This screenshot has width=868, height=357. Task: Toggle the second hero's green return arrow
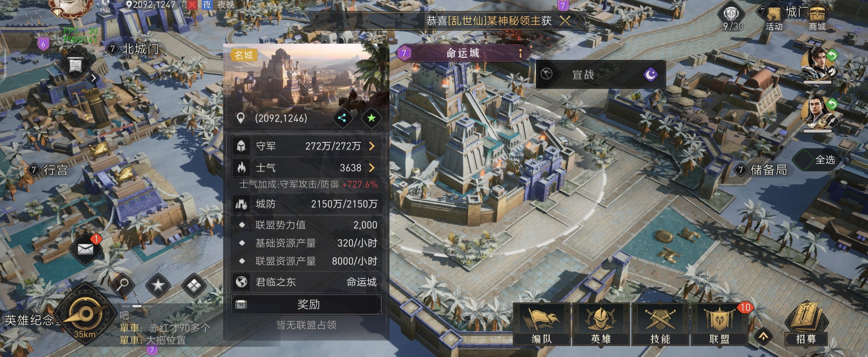832,104
